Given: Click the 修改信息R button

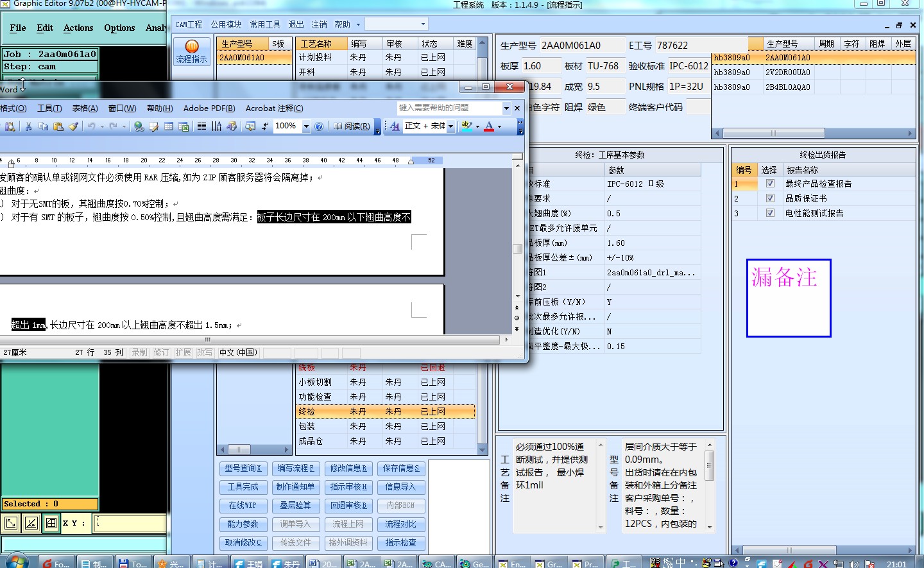Looking at the screenshot, I should click(x=348, y=469).
